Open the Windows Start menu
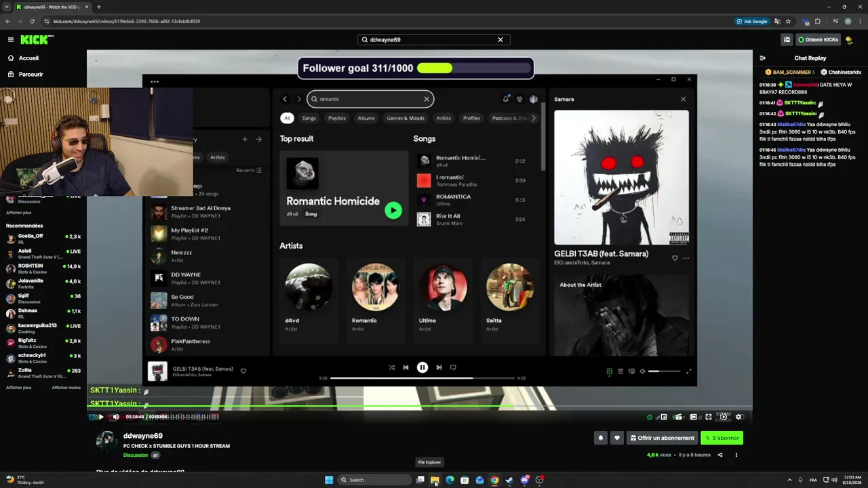This screenshot has width=868, height=488. click(329, 480)
